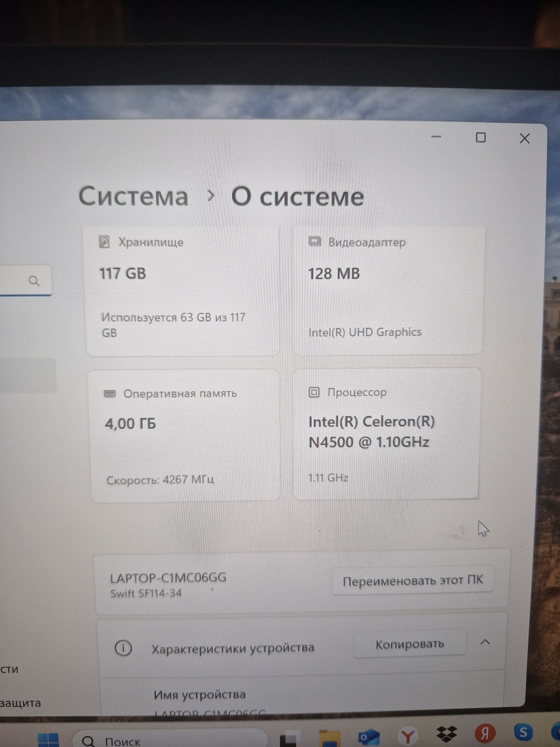Select 'LAPTOP-C1MC06GG' device name heading
This screenshot has height=747, width=560.
click(168, 578)
